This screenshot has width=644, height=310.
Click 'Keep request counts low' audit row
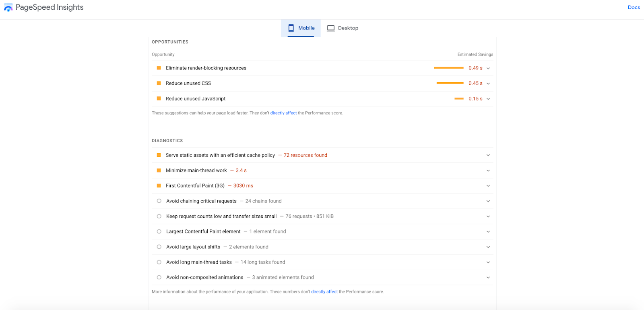coord(221,216)
